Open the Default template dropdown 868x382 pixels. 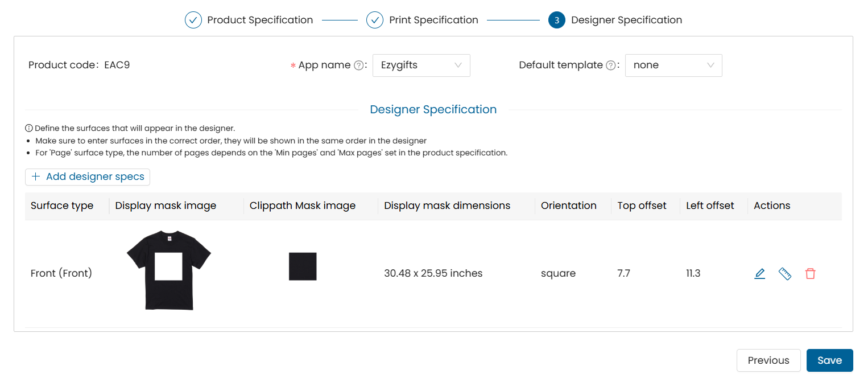tap(673, 65)
